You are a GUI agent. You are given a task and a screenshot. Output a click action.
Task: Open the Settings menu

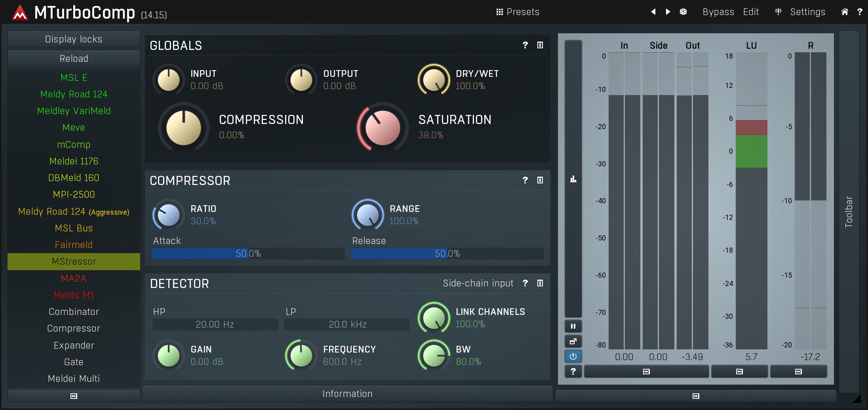(807, 12)
